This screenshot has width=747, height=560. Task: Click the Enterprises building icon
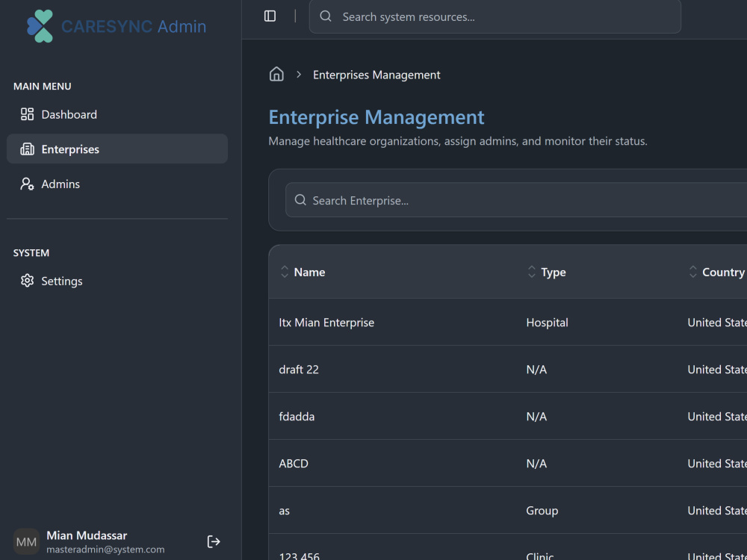click(27, 149)
